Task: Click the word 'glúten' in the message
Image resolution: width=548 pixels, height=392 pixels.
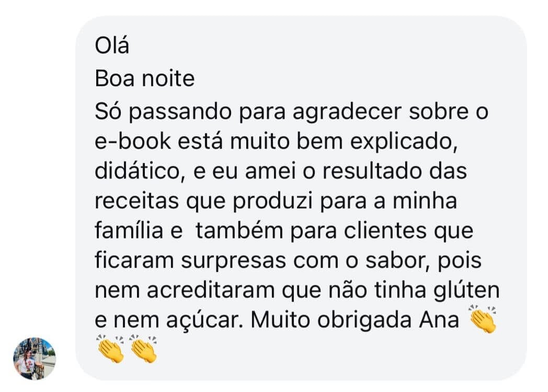Action: 466,291
